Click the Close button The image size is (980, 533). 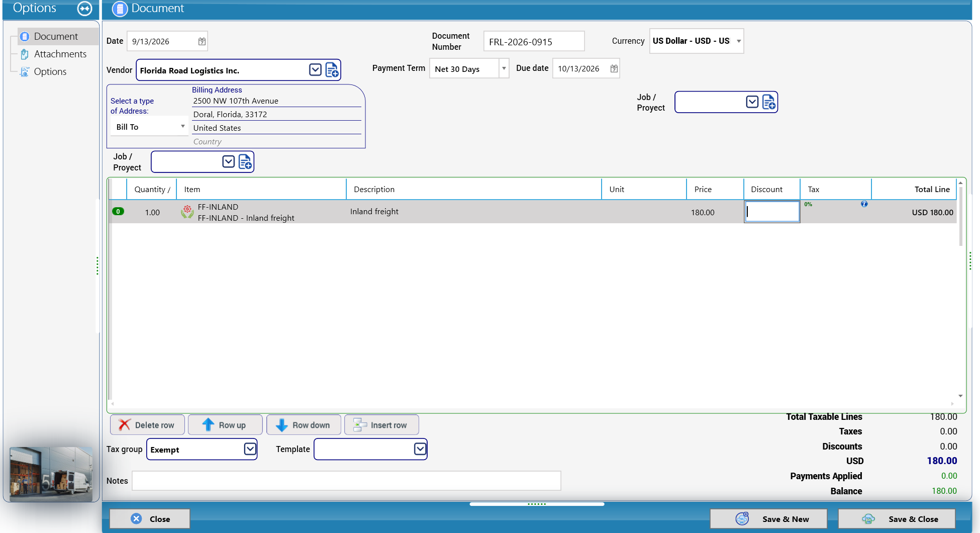tap(150, 519)
